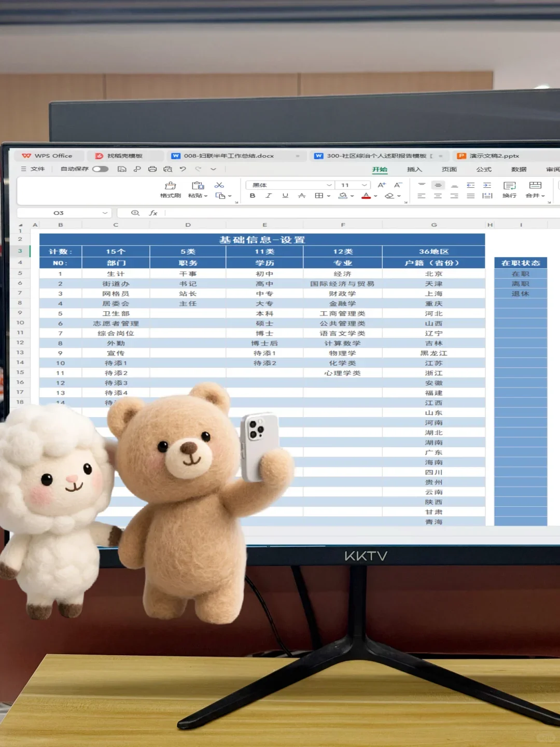
Task: Open the 文件 (File) menu
Action: coord(33,169)
